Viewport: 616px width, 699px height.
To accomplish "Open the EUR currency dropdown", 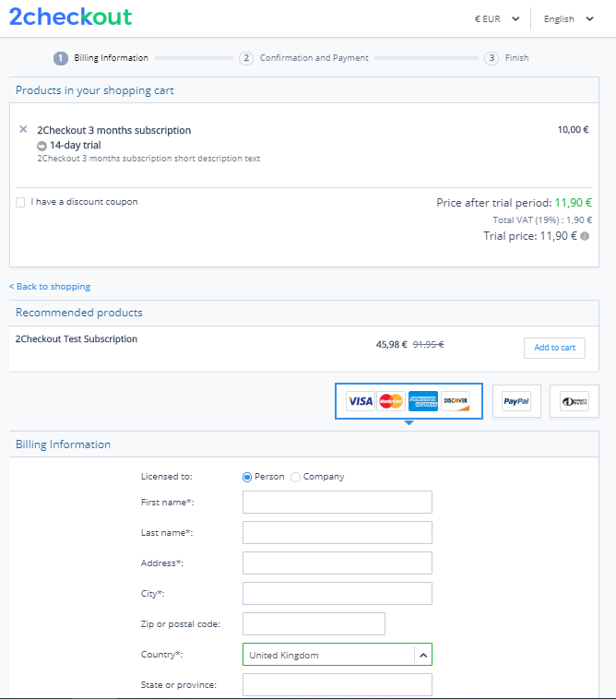I will coord(497,19).
